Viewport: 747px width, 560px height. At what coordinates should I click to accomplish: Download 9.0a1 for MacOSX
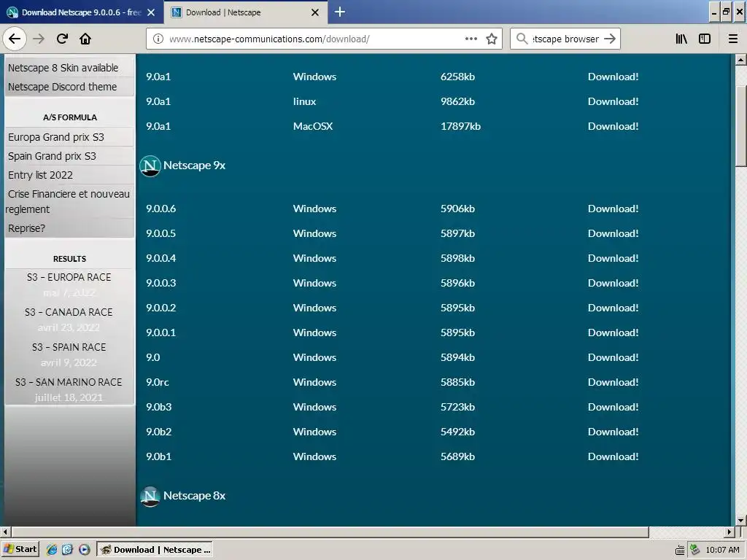click(x=613, y=126)
